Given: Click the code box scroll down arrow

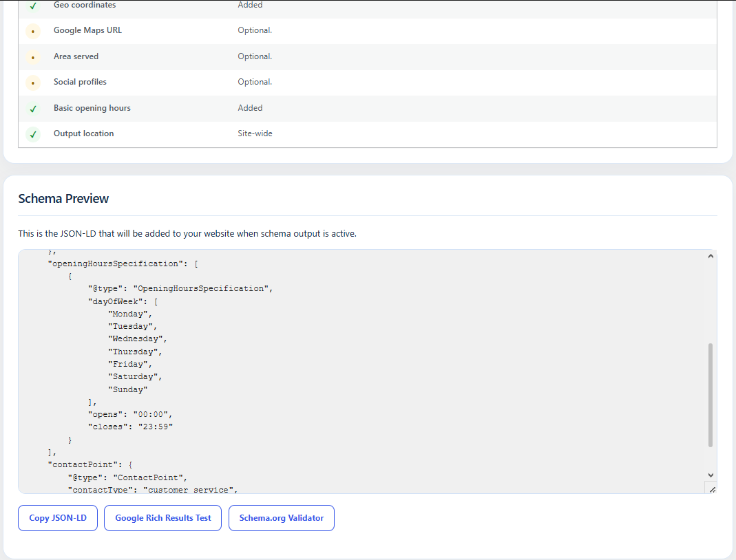Looking at the screenshot, I should pos(711,475).
